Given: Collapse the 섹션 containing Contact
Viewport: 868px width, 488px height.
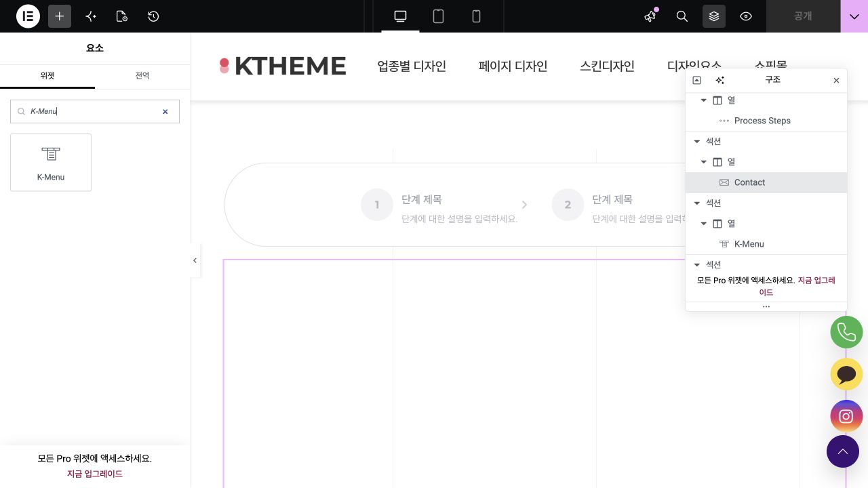Looking at the screenshot, I should pyautogui.click(x=697, y=142).
